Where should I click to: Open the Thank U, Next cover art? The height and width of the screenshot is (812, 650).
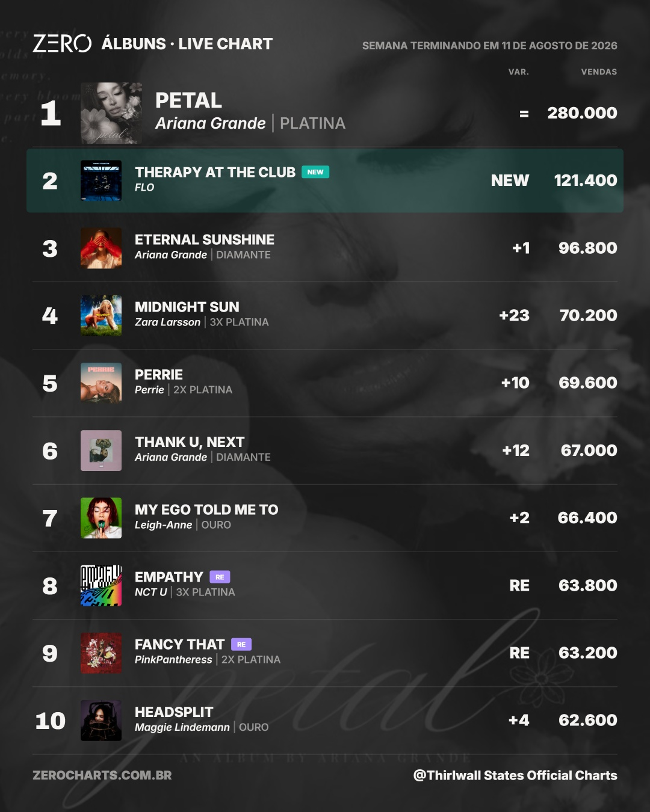coord(101,451)
